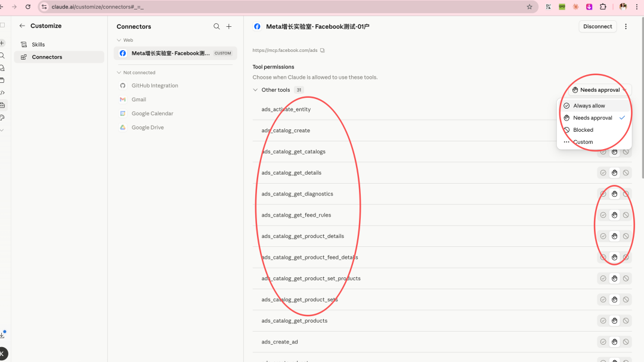Collapse the Web connectors group
The image size is (644, 362).
click(x=119, y=41)
